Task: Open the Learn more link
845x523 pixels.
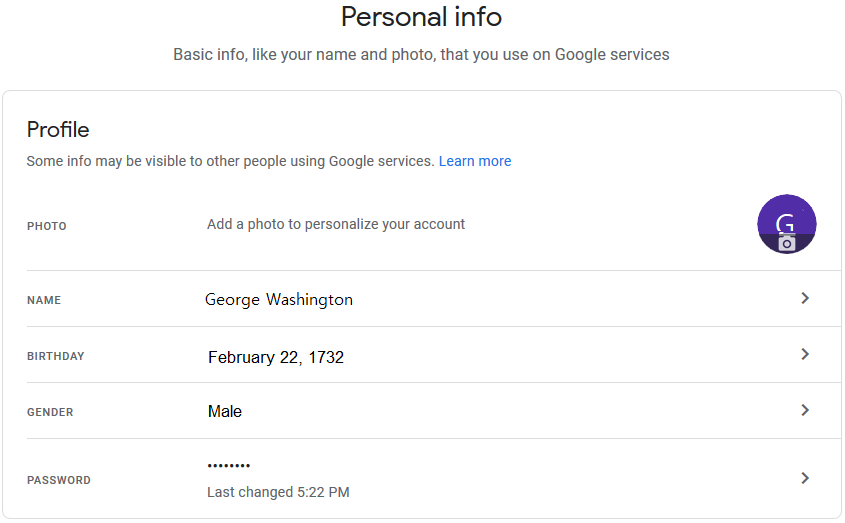Action: (x=474, y=161)
